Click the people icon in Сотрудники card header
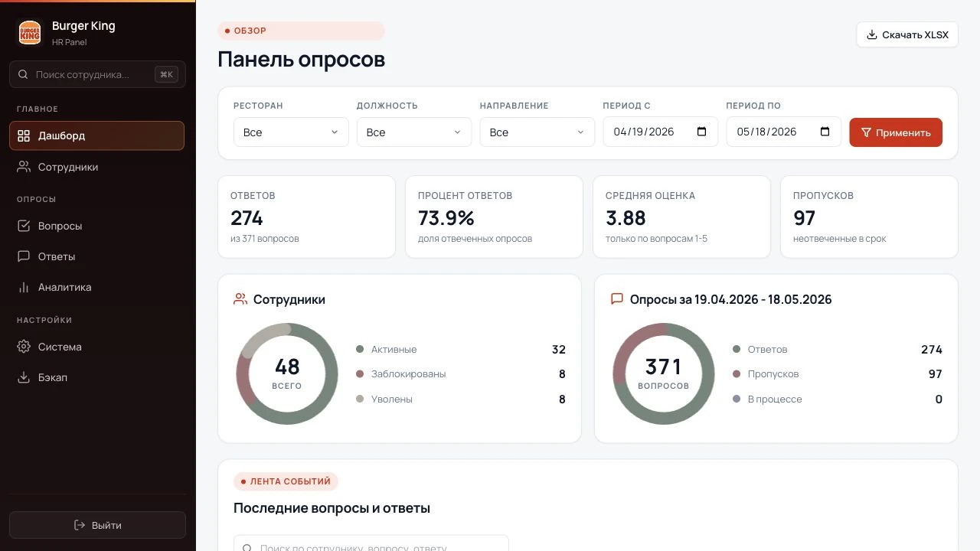Viewport: 980px width, 551px height. (x=240, y=299)
